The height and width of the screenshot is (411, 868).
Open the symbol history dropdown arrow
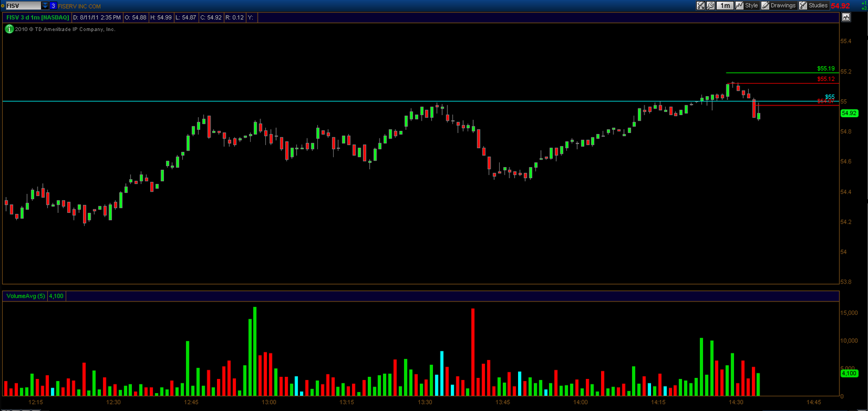point(45,5)
